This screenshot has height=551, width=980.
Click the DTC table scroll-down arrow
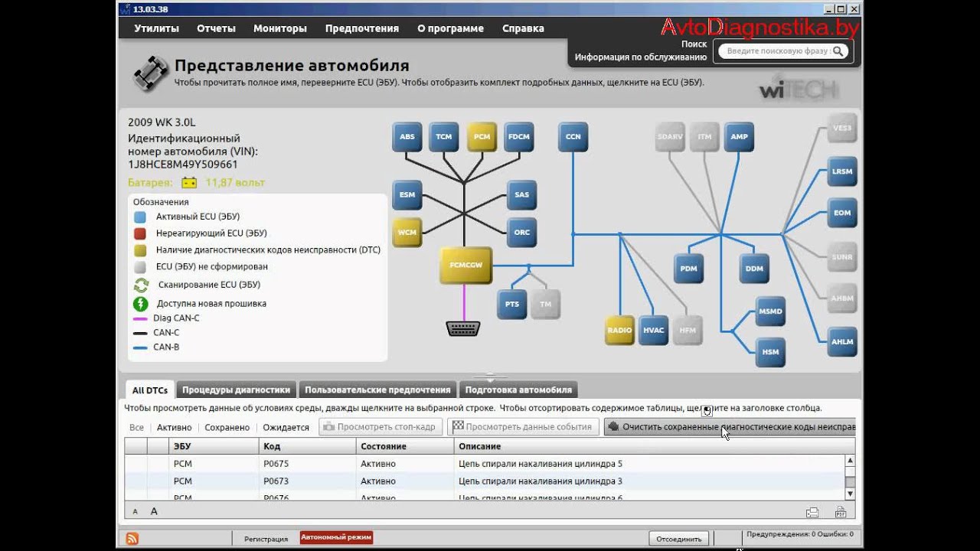tap(850, 494)
